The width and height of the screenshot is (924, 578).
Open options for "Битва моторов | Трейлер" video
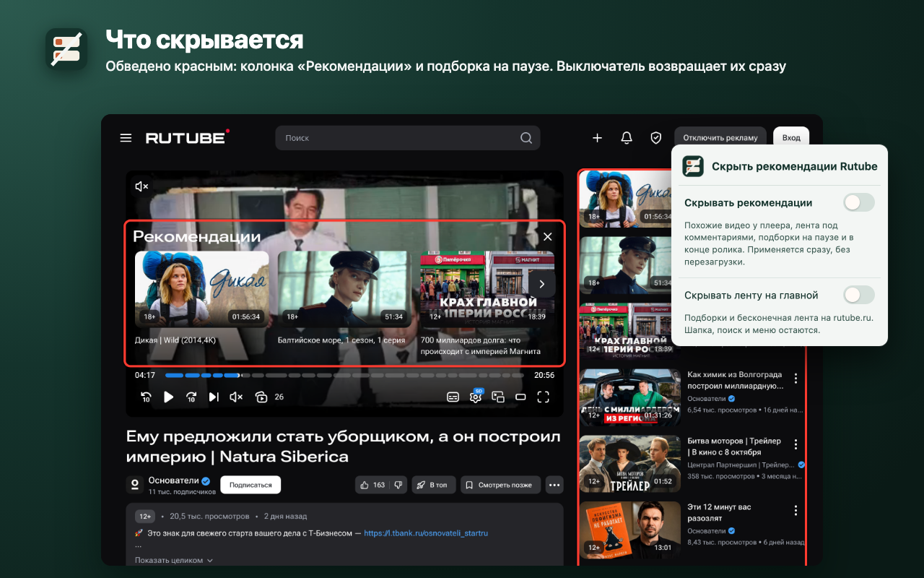796,444
